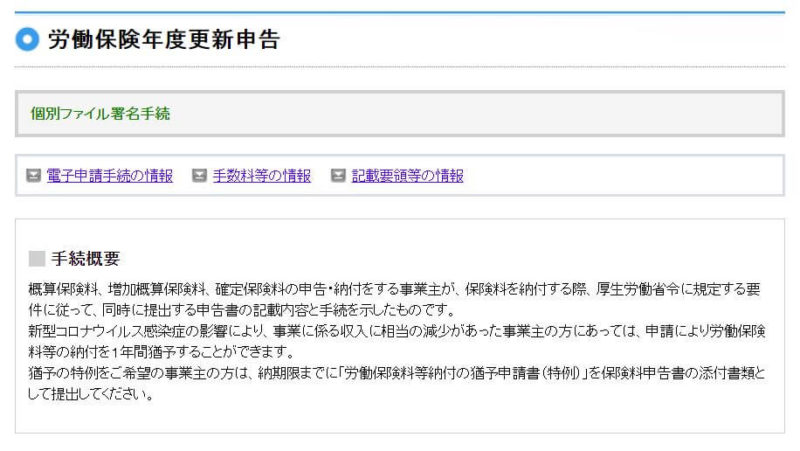The image size is (800, 451).
Task: Click the line beginning 猶予の特例をご希望の事業主
Action: (397, 373)
